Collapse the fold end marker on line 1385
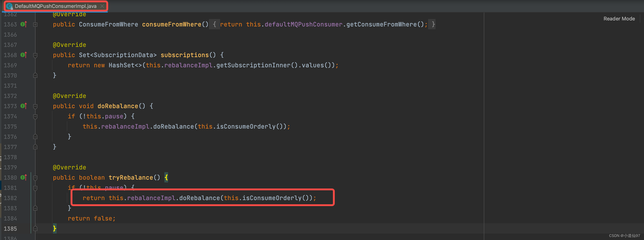644x240 pixels. [x=35, y=229]
